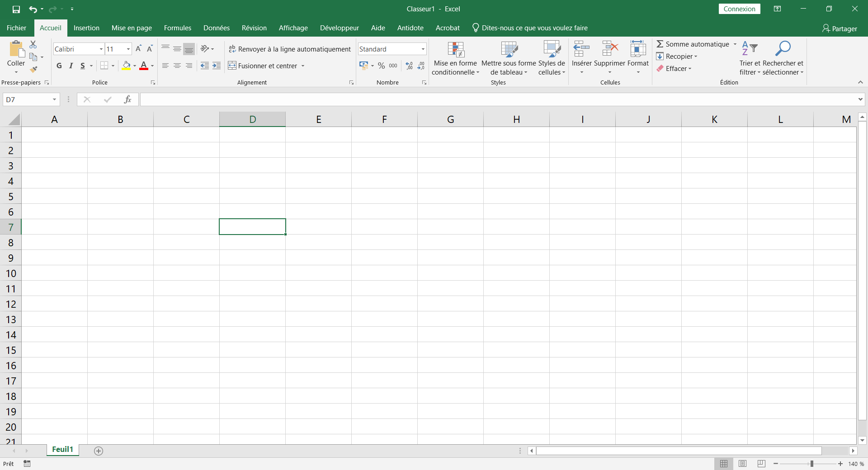This screenshot has height=470, width=868.
Task: Enable Renvoyer à la ligne automatiquement
Action: [x=290, y=48]
